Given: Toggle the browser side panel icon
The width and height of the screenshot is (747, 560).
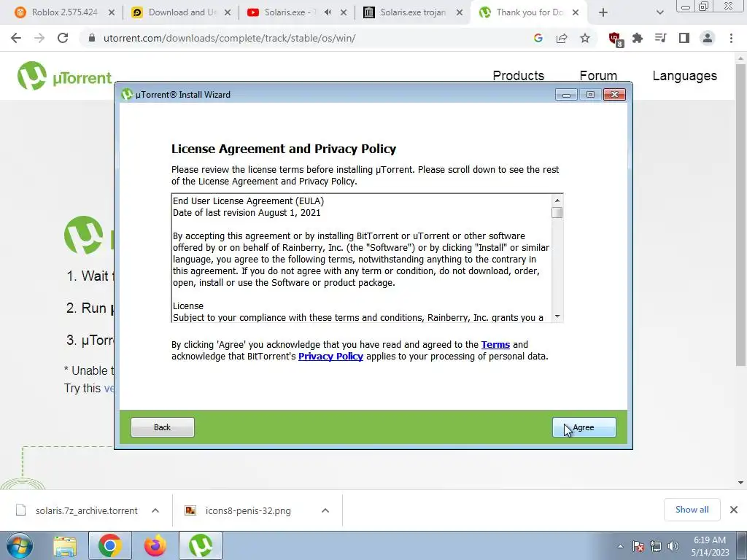Looking at the screenshot, I should point(684,38).
